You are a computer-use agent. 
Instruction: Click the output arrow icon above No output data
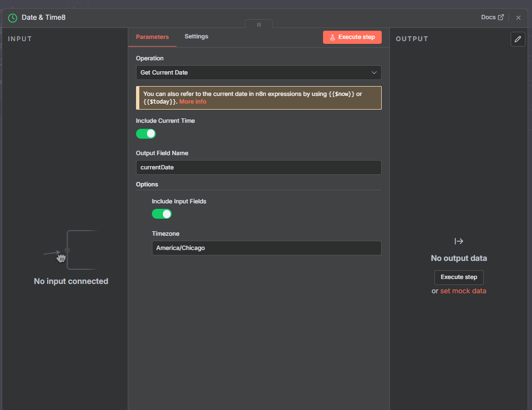(459, 241)
